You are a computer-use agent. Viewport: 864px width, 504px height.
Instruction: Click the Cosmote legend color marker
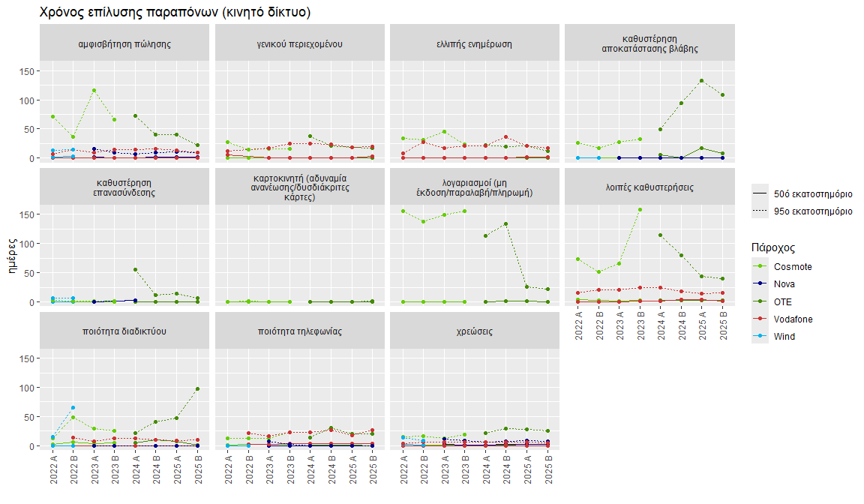coord(760,266)
